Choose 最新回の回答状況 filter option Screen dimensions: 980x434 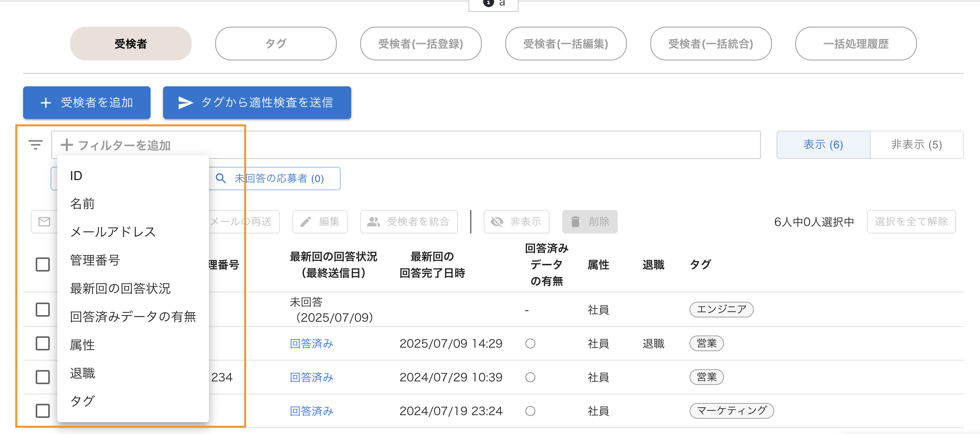120,288
